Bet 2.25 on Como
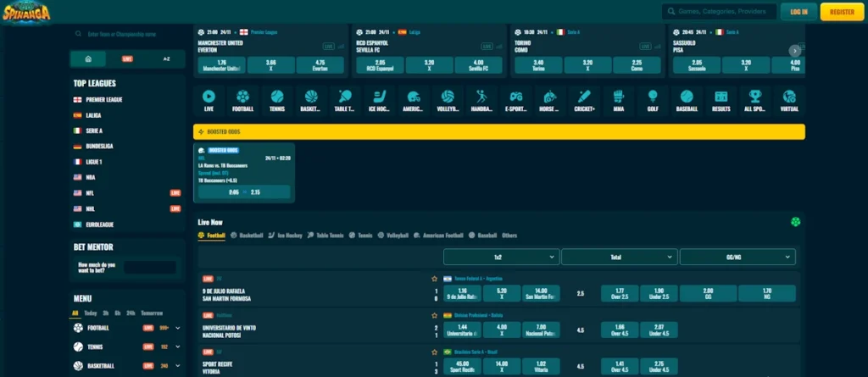 (637, 65)
